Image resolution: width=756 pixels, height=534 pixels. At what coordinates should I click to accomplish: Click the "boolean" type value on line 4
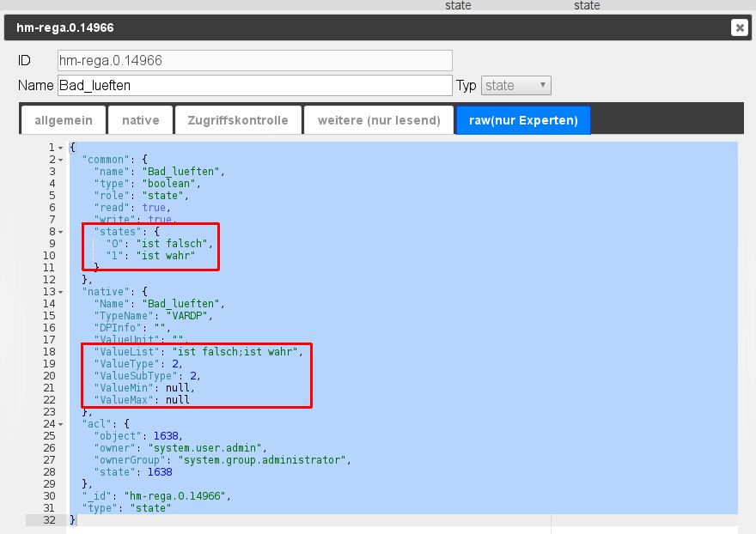(x=171, y=184)
